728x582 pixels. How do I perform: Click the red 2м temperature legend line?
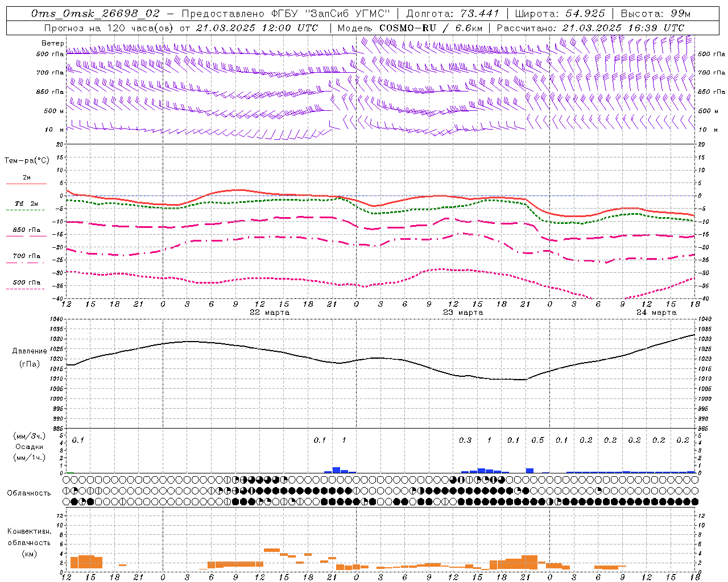27,184
